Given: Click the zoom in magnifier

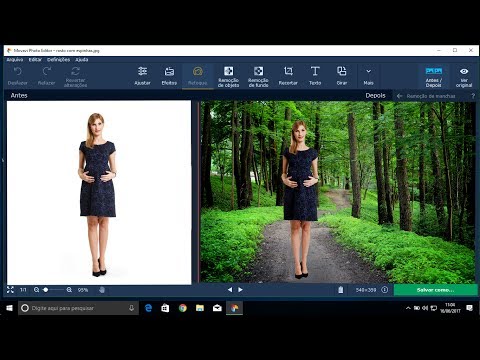Looking at the screenshot, I should [69, 290].
